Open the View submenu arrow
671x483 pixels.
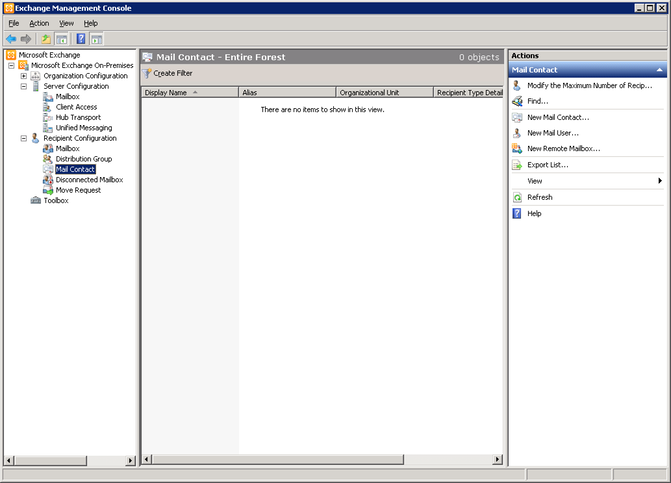660,181
